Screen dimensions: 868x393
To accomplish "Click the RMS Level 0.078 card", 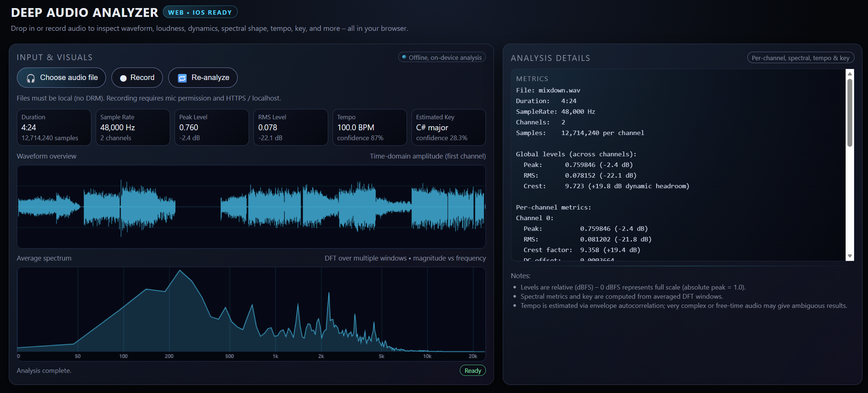I will point(290,127).
